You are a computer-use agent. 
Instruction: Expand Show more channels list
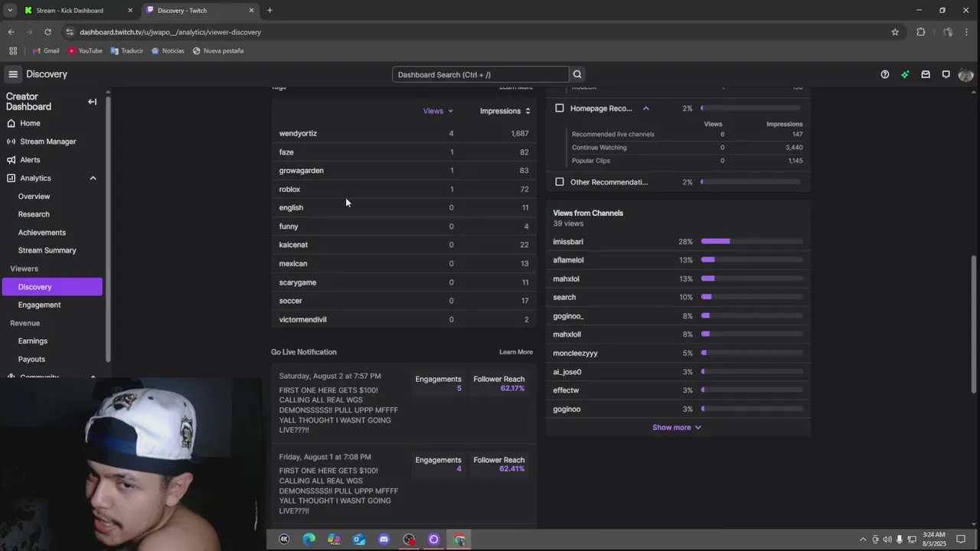coord(677,428)
